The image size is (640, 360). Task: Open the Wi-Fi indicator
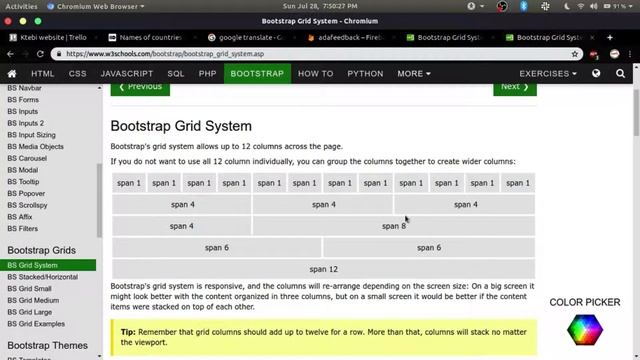pyautogui.click(x=580, y=6)
